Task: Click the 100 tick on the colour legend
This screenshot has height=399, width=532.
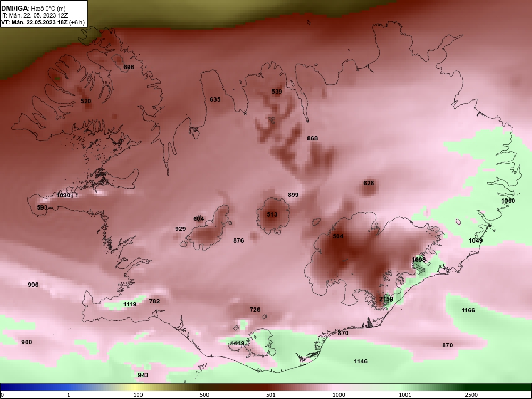Action: tap(138, 395)
